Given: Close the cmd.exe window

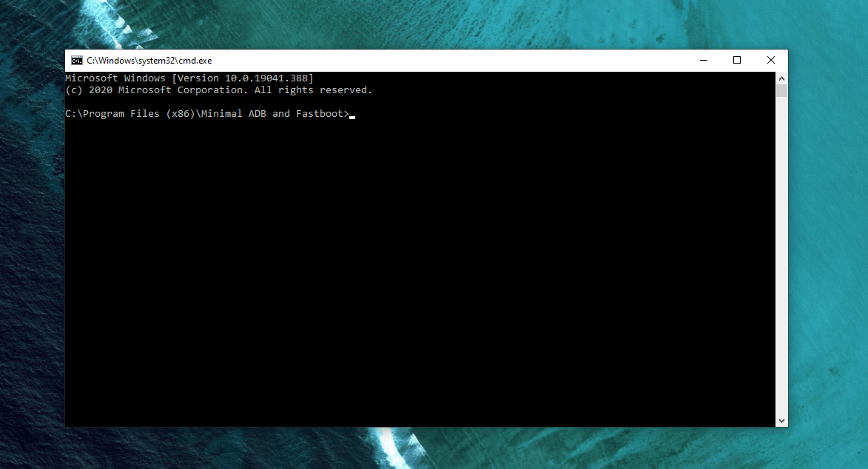Looking at the screenshot, I should coord(770,61).
